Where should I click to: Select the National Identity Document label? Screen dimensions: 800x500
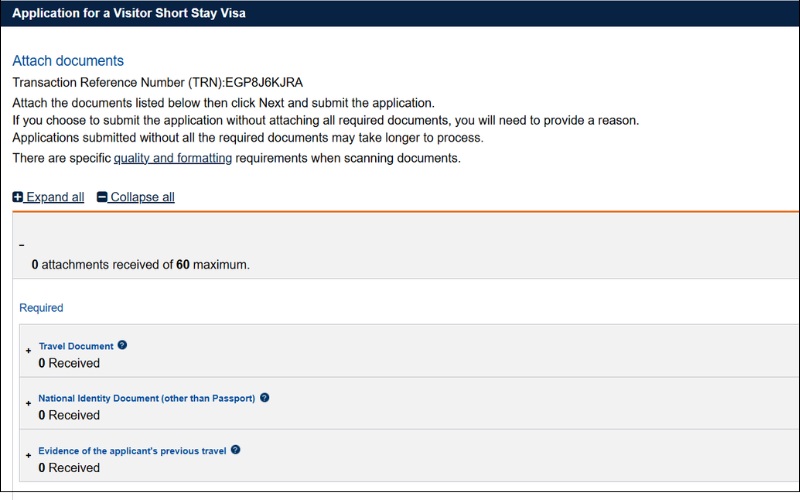pyautogui.click(x=146, y=398)
